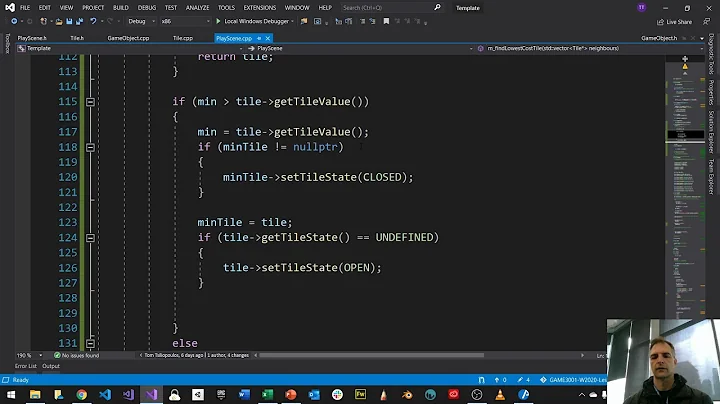Collapse the code block at line 118

click(90, 147)
